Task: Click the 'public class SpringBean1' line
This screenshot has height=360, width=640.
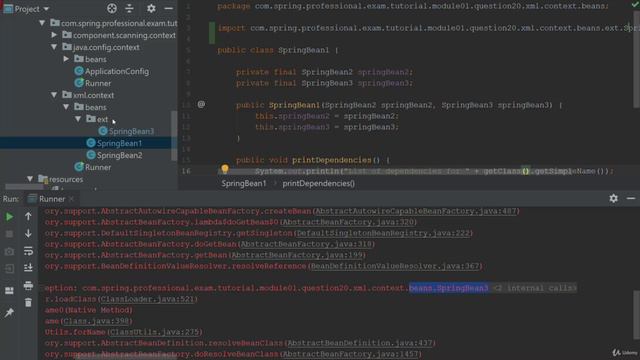Action: (278, 50)
